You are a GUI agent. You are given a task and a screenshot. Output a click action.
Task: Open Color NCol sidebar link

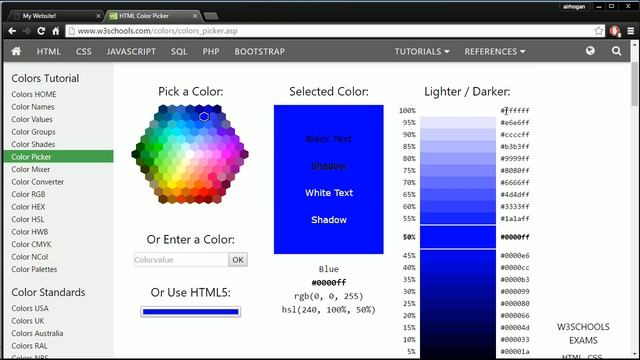[x=30, y=257]
